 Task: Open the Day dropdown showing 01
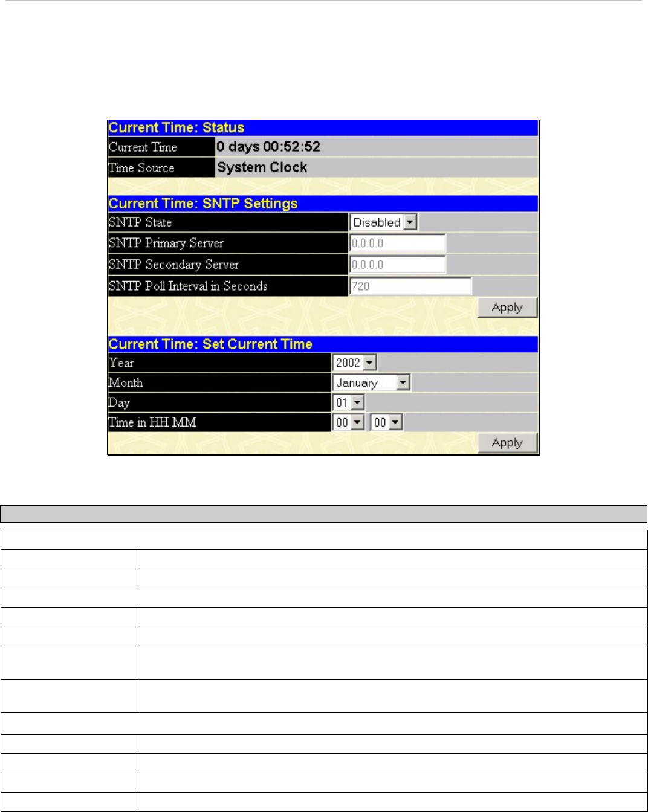pos(348,403)
